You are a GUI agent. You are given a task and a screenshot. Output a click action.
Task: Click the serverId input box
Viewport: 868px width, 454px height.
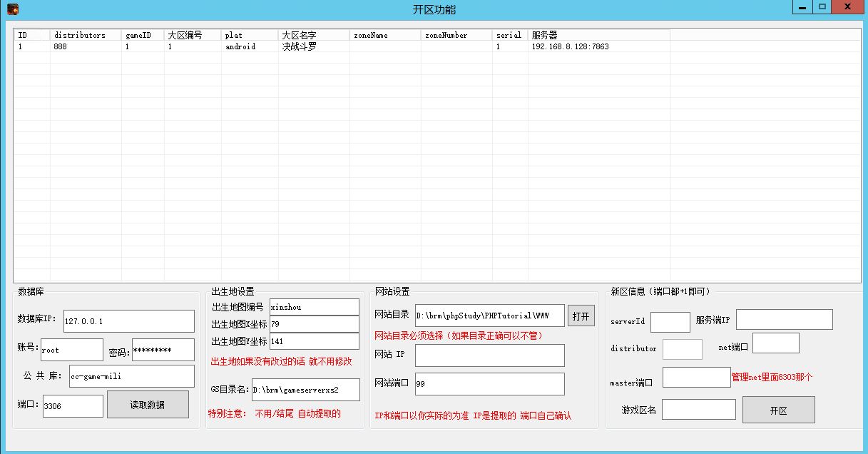pos(670,322)
